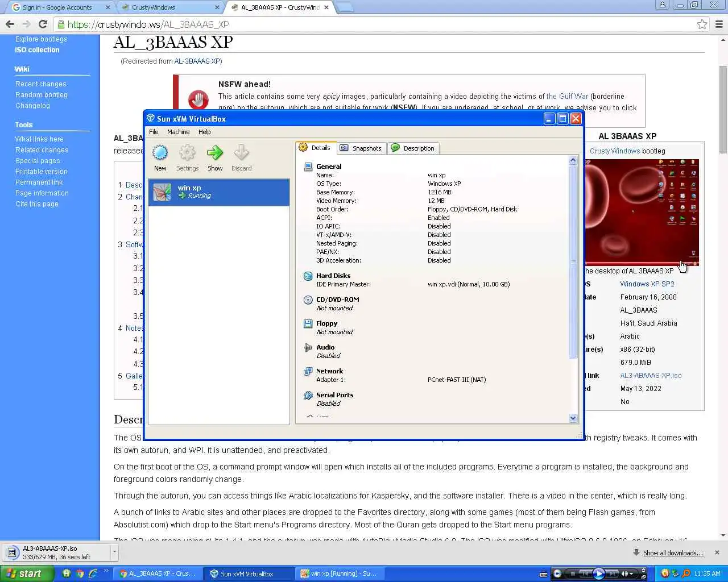The width and height of the screenshot is (728, 582).
Task: Close the downloads bar with the X
Action: (x=717, y=552)
